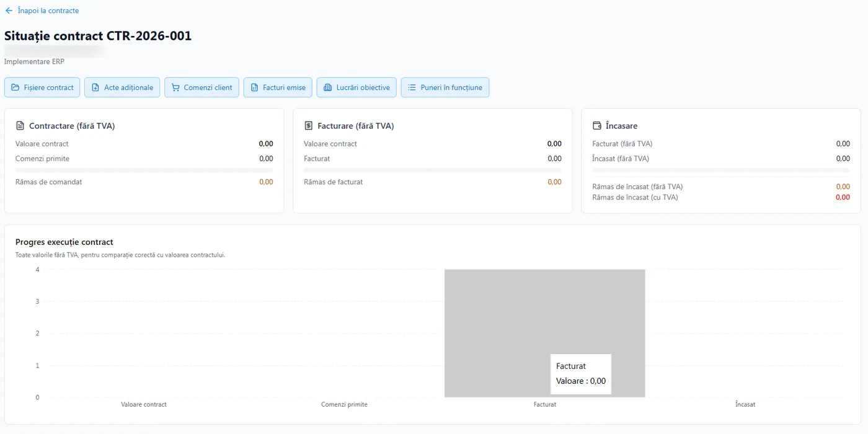Click 'Rămas de facturat' label
Screen dimensions: 868x434
pyautogui.click(x=334, y=182)
